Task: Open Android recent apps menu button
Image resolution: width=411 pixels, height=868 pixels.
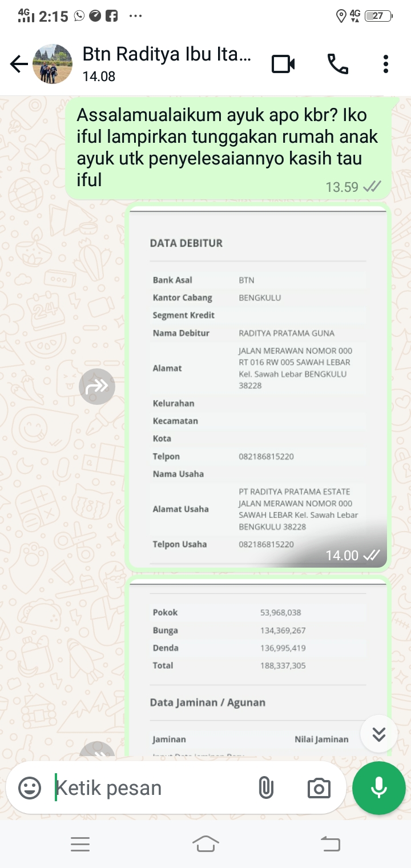Action: [80, 844]
